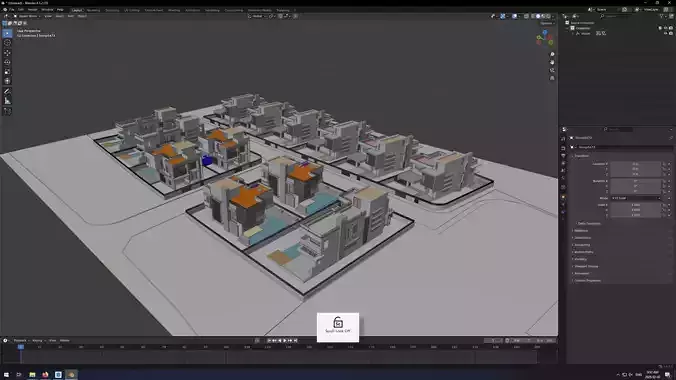Expand the Viewport Display panel

pos(586,266)
